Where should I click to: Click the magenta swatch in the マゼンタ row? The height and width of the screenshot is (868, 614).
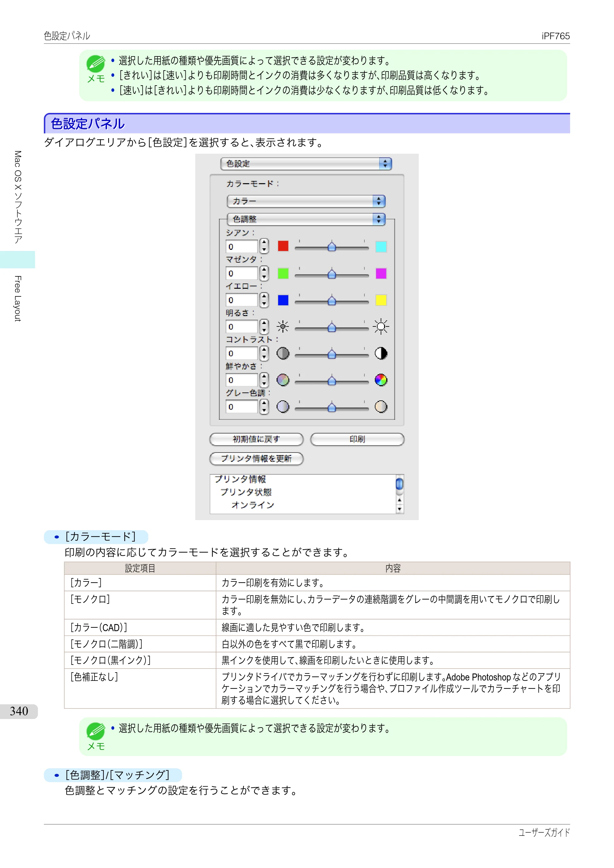pos(381,273)
